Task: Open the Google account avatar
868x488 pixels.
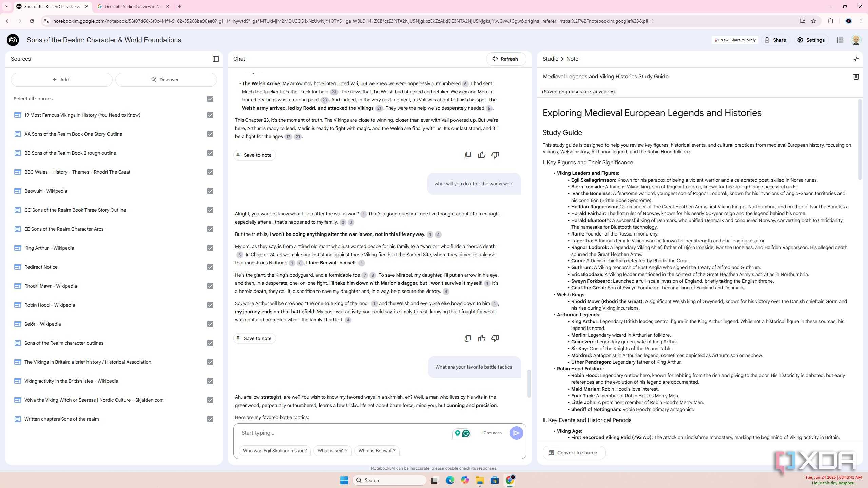Action: pyautogui.click(x=856, y=40)
